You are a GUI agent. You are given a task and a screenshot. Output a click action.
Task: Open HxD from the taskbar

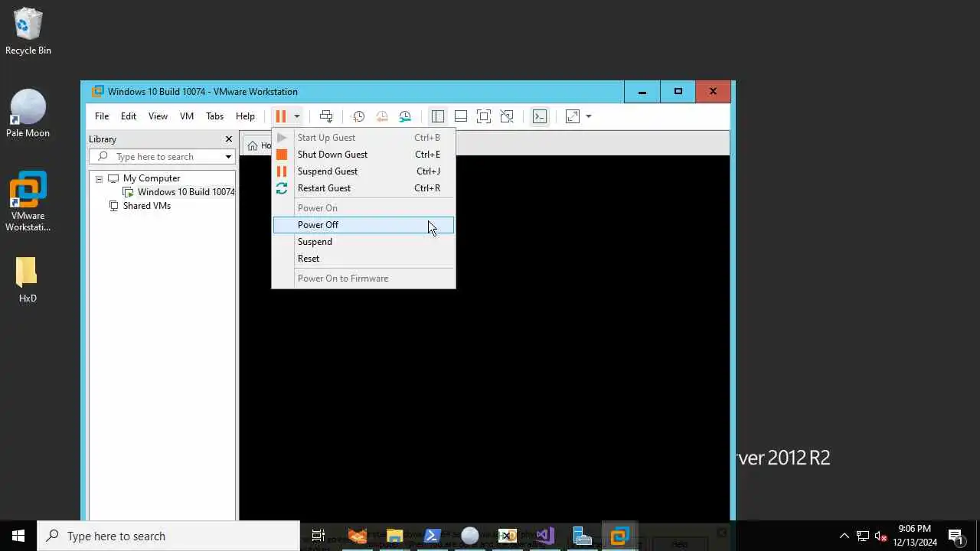507,536
